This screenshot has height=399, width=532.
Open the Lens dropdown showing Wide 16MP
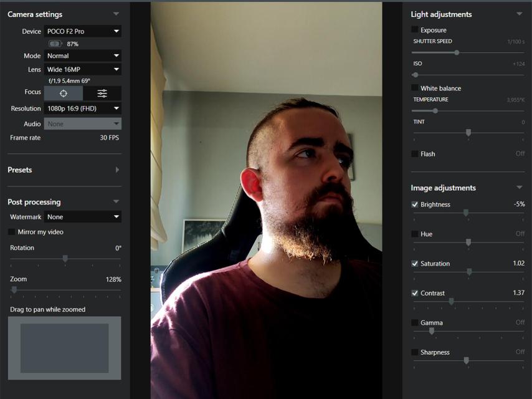pos(83,70)
